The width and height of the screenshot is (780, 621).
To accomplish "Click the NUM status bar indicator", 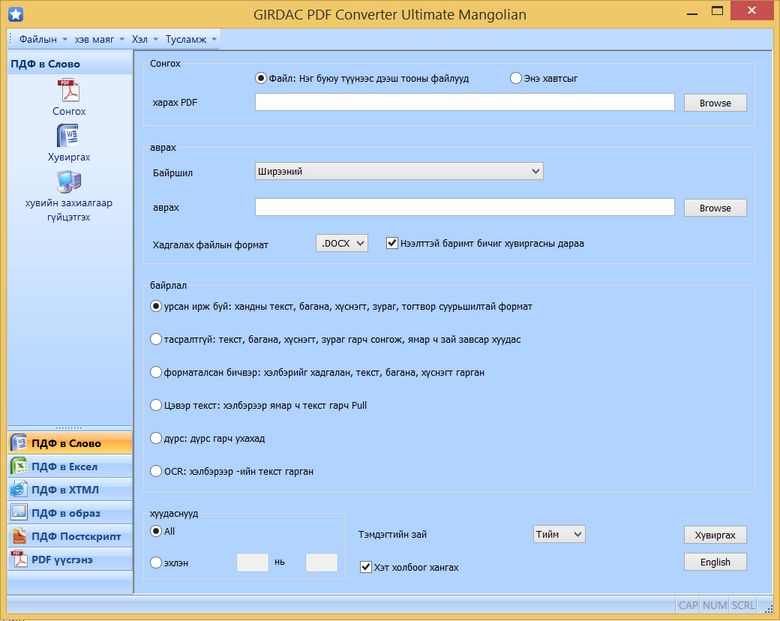I will [x=715, y=605].
